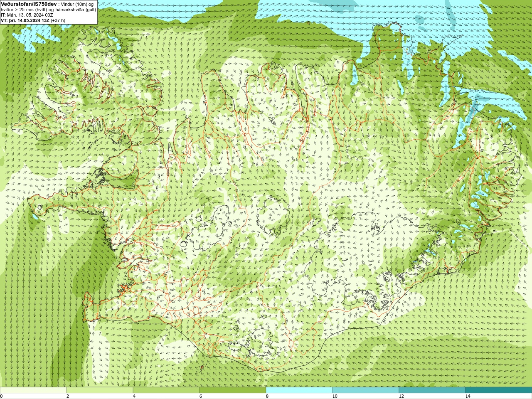532x399 pixels.
Task: Click the text 'Vindur (10m) og'
Action: tap(78, 4)
